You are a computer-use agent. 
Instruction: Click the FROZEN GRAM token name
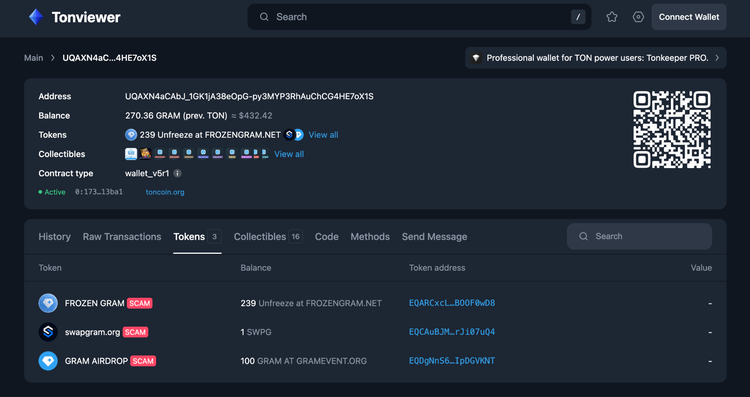95,303
